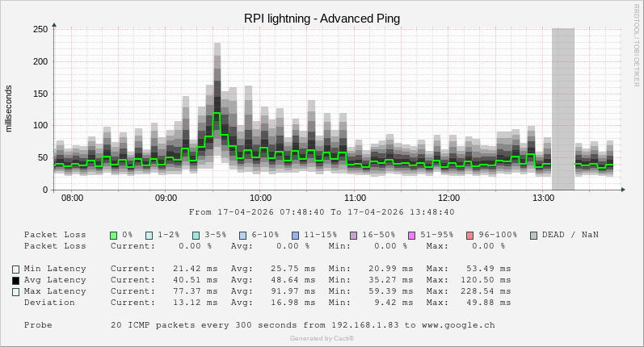Click the 16-50% packet loss swatch
Image resolution: width=644 pixels, height=347 pixels.
(353, 235)
